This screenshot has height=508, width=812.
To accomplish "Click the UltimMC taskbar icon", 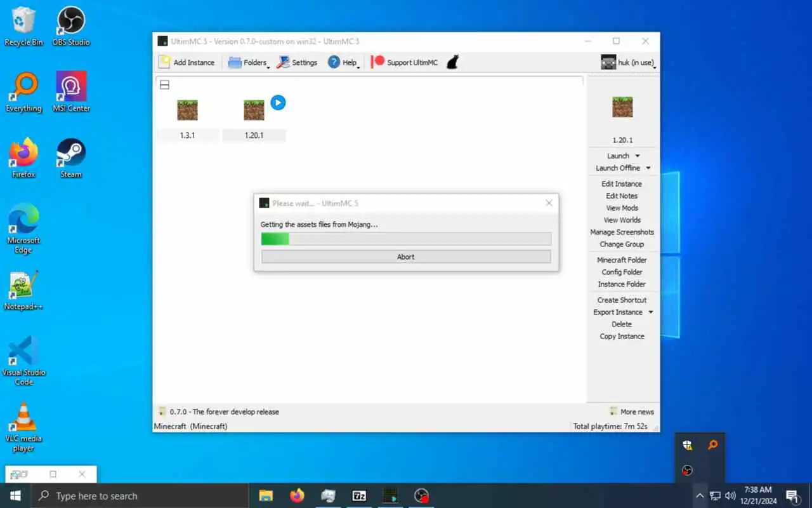I will tap(390, 496).
